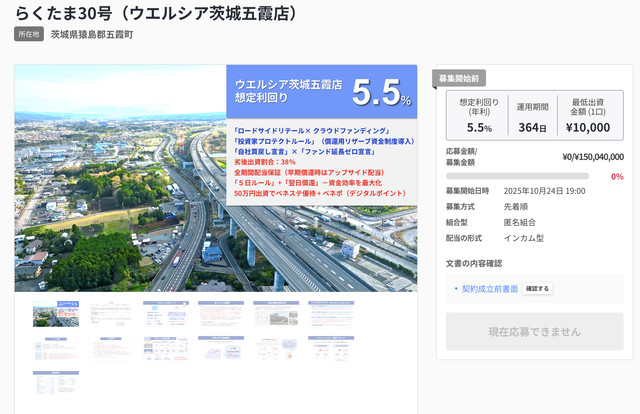
Task: Click the 運用期間 label
Action: pyautogui.click(x=532, y=107)
